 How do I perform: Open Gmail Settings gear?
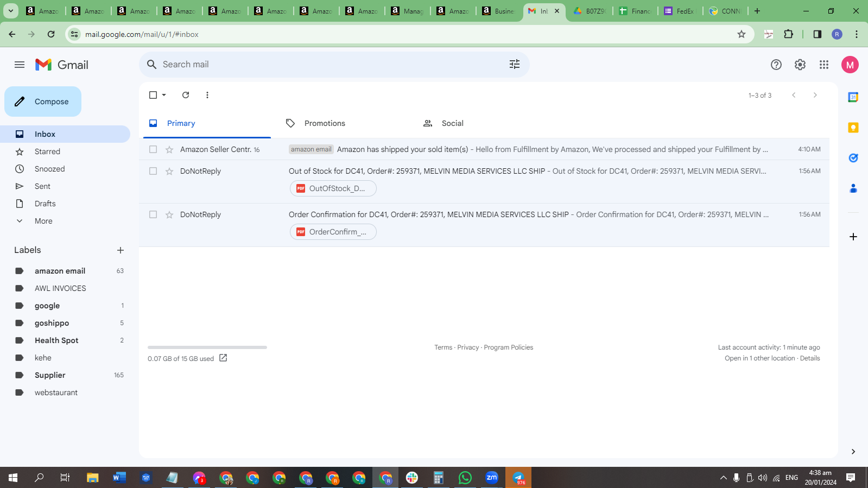(800, 65)
